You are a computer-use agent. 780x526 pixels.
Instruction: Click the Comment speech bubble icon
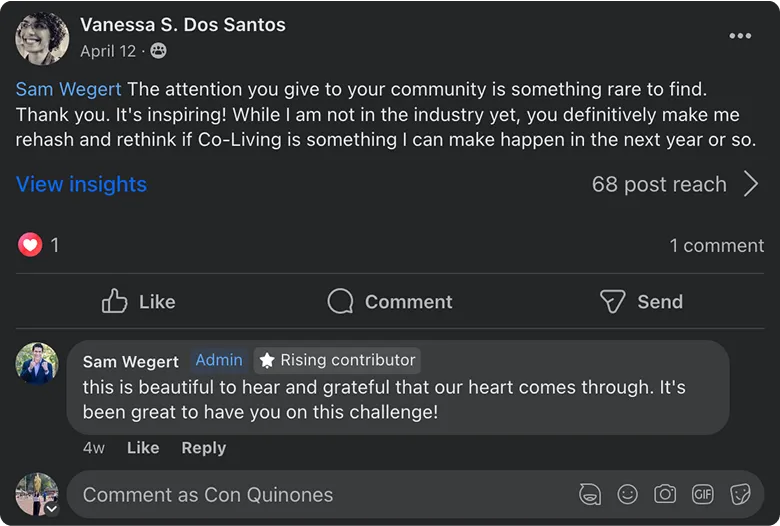[341, 301]
